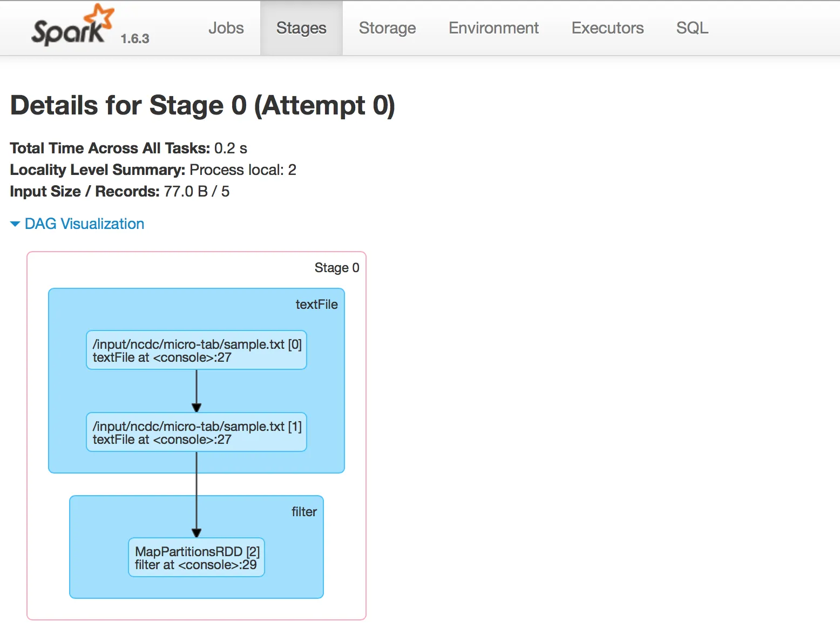Click the arrowhead into sample.txt [1] node
Image resolution: width=840 pixels, height=635 pixels.
click(197, 408)
